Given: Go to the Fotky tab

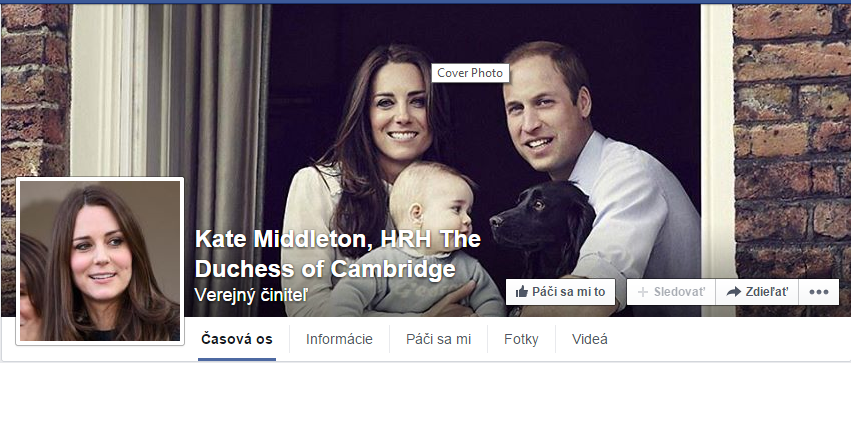Looking at the screenshot, I should coord(521,340).
